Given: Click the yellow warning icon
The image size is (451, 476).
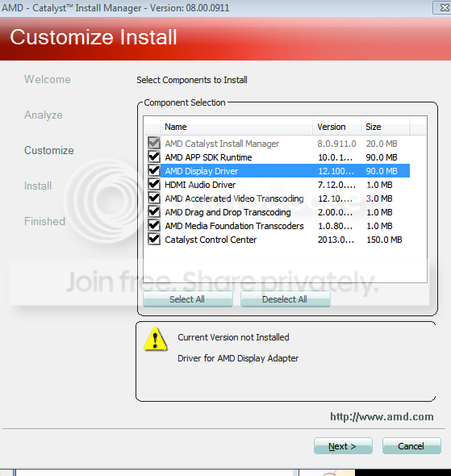Looking at the screenshot, I should tap(156, 339).
